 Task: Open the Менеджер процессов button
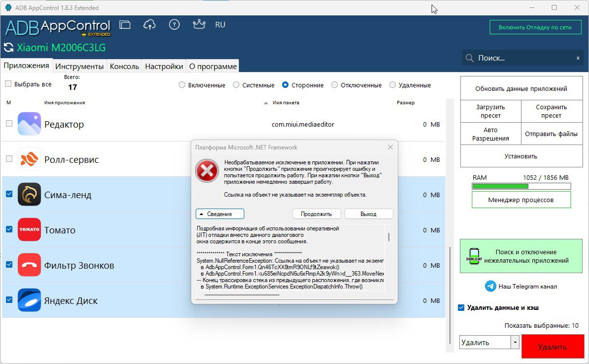click(x=521, y=200)
